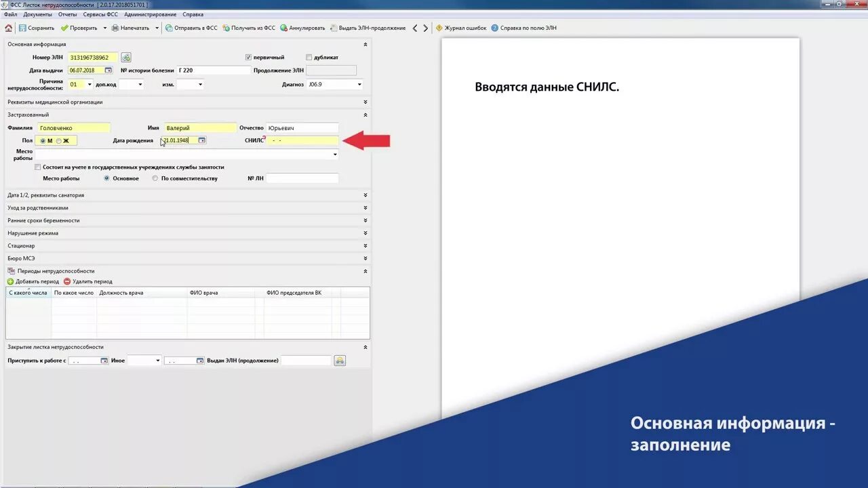Open the dropdown arrow next to Проверить

point(104,28)
